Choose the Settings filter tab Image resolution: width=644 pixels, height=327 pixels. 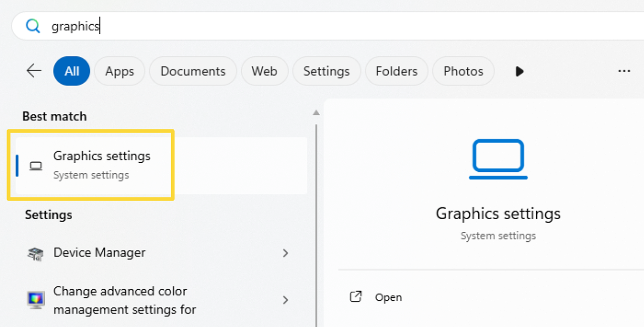[326, 72]
